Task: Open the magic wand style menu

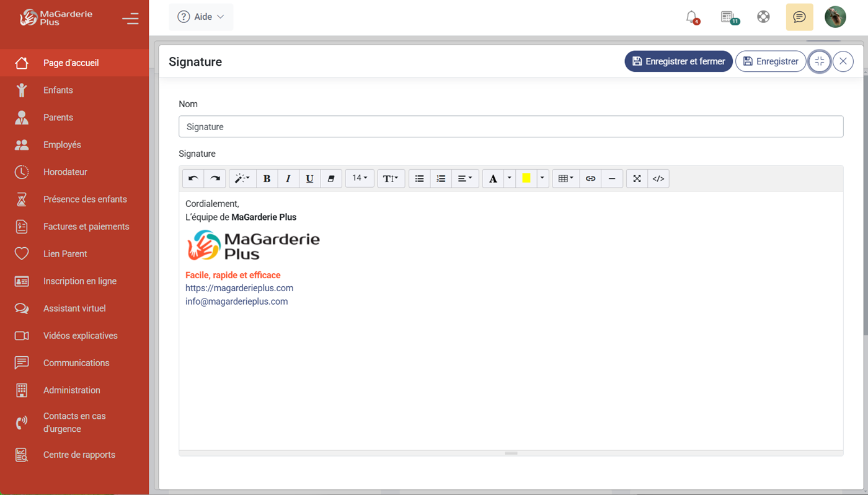Action: [242, 178]
